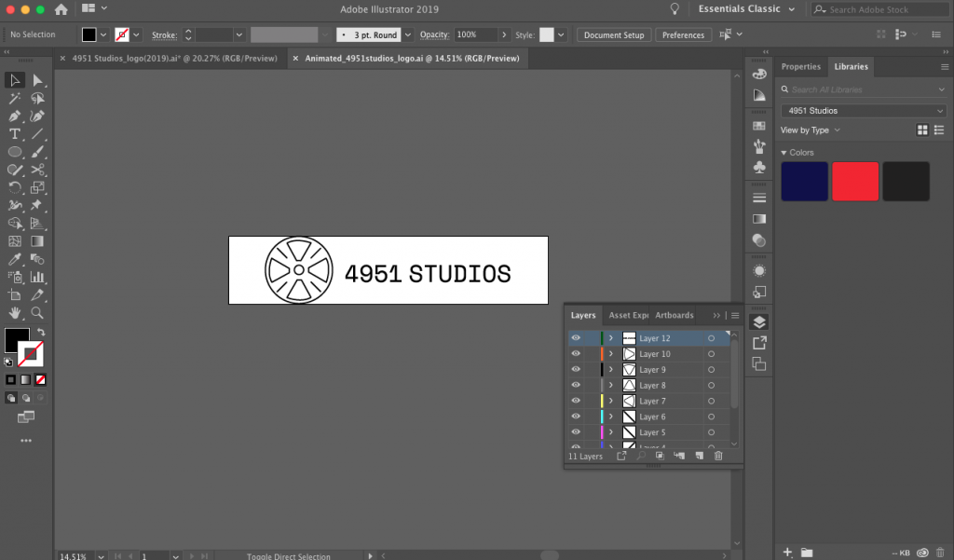
Task: Click the Opacity label link
Action: 434,34
